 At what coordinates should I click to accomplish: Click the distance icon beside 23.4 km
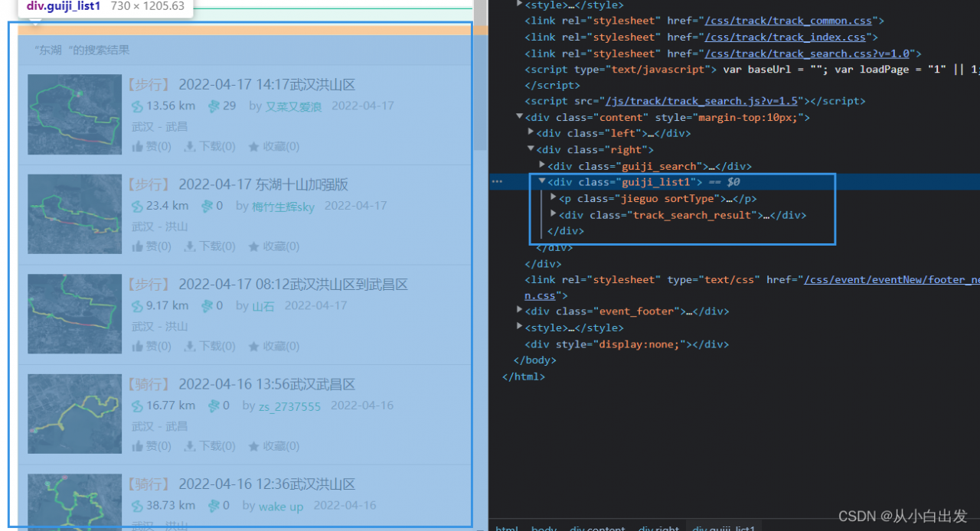[x=138, y=206]
